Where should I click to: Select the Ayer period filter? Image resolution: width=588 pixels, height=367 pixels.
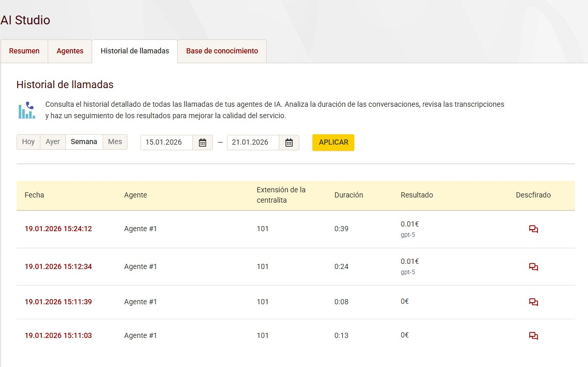(x=53, y=142)
